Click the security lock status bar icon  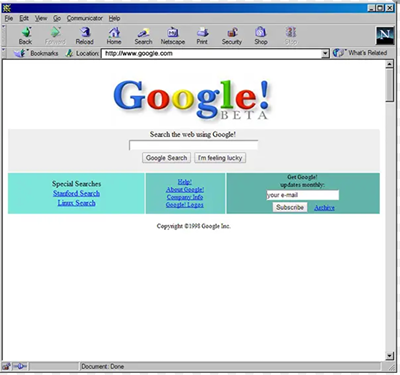pyautogui.click(x=6, y=366)
